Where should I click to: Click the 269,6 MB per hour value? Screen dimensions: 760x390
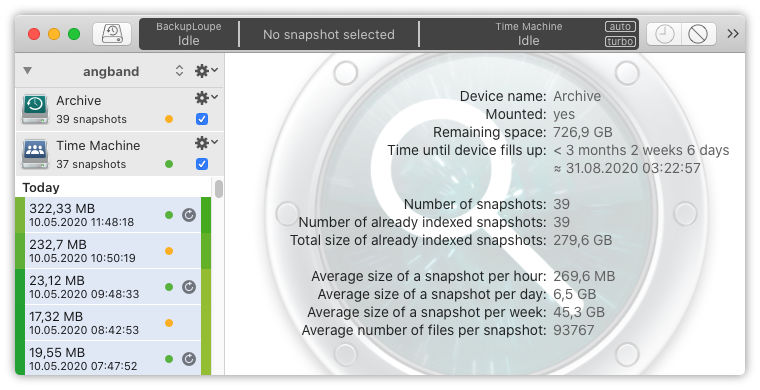point(584,276)
